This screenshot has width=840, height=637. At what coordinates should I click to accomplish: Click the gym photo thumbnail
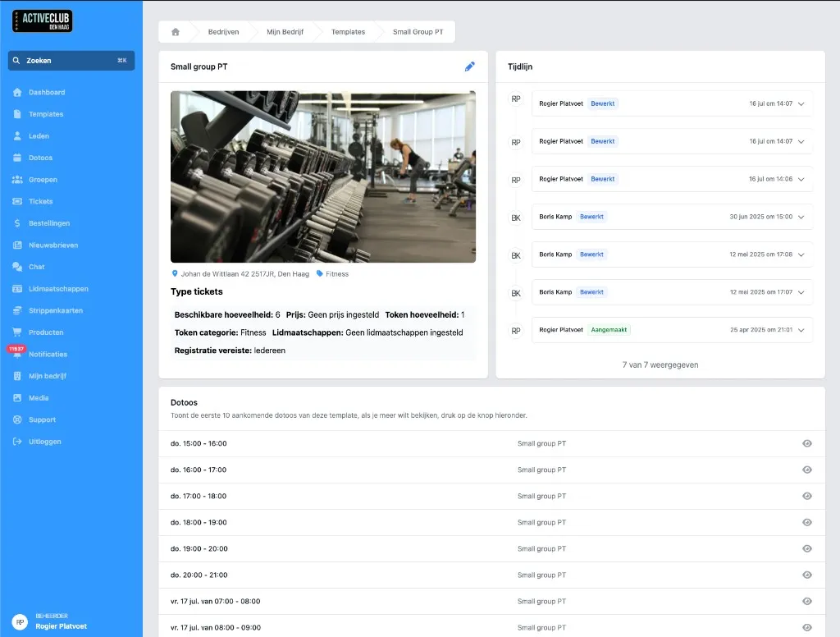pyautogui.click(x=323, y=177)
